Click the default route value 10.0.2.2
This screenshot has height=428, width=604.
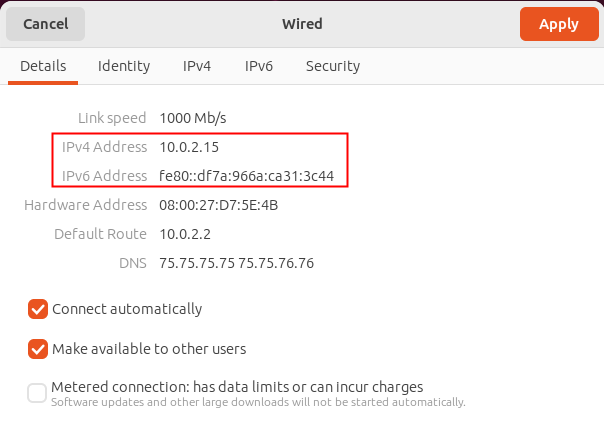tap(185, 234)
